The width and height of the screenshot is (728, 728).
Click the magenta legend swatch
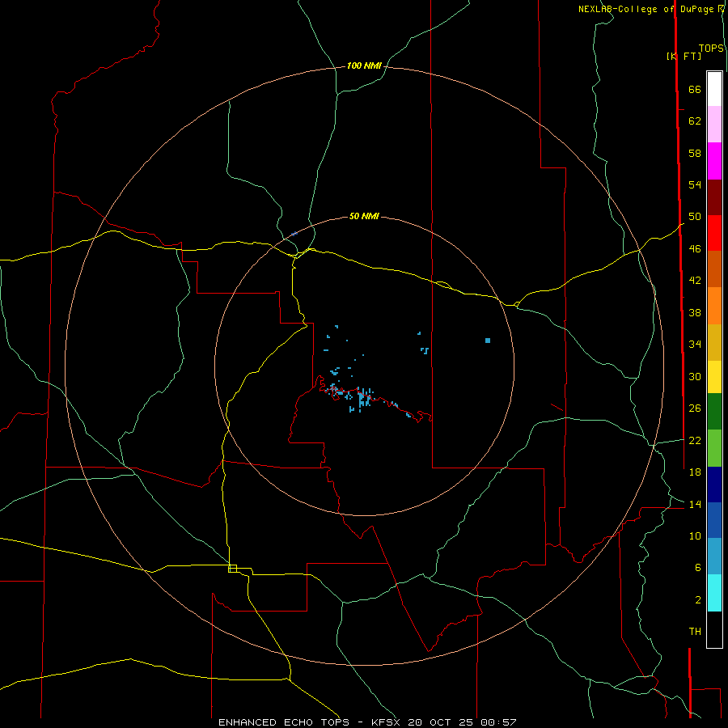tap(714, 161)
